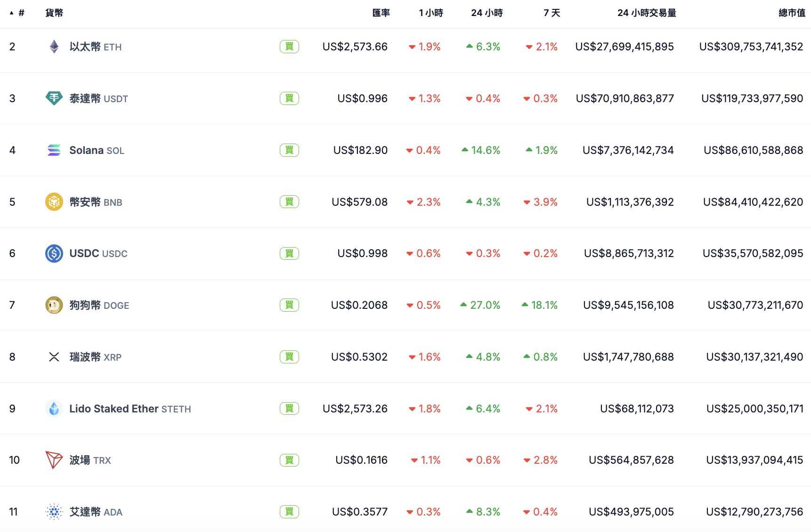Screen dimensions: 811x532
Task: Click TRX price US$0.1616
Action: click(x=362, y=460)
